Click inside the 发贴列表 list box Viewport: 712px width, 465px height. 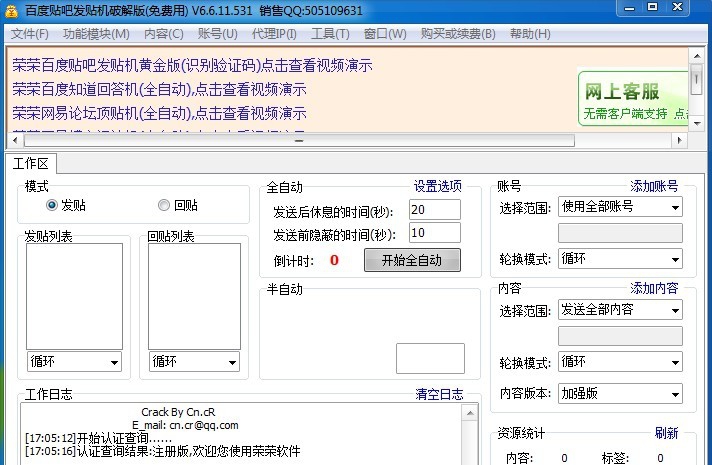[x=74, y=297]
